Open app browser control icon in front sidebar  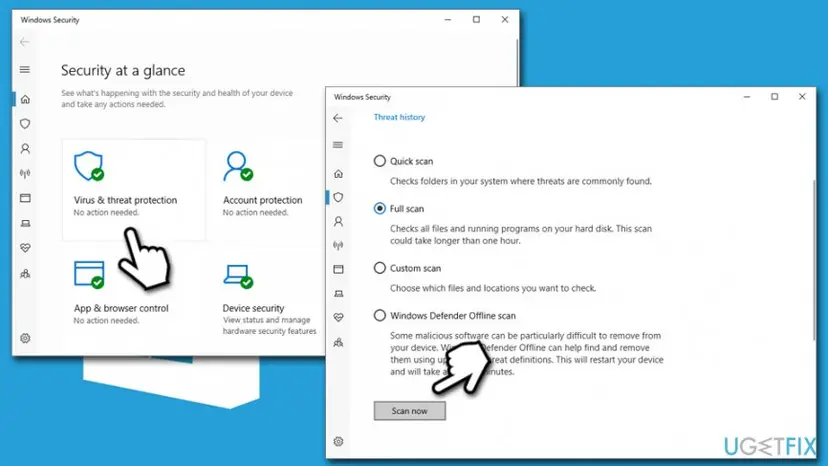point(338,269)
